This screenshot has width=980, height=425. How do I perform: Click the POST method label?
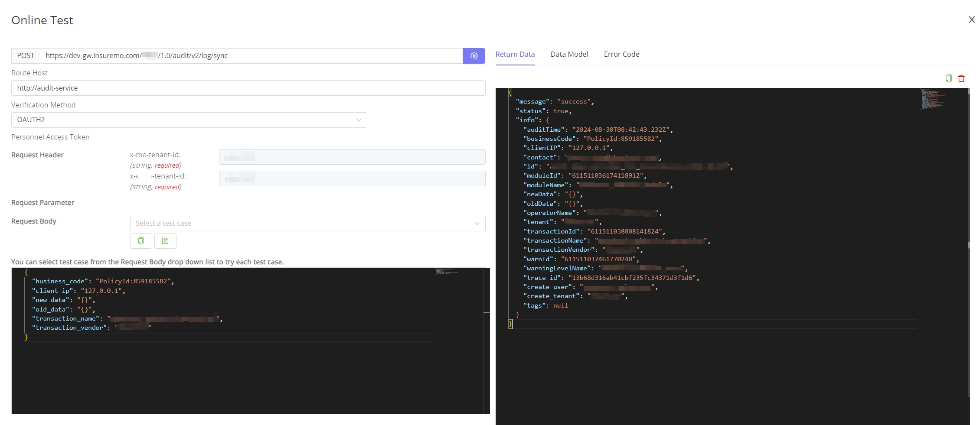pos(26,56)
